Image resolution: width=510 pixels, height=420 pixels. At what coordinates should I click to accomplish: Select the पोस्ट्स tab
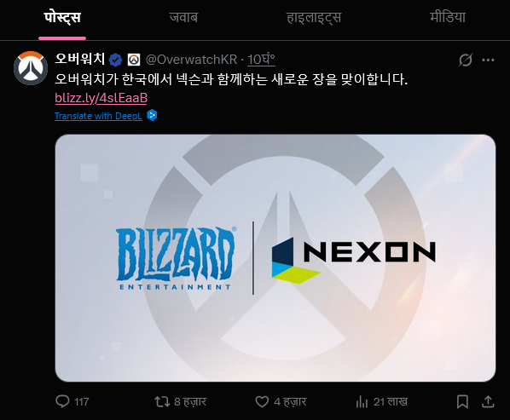point(62,18)
